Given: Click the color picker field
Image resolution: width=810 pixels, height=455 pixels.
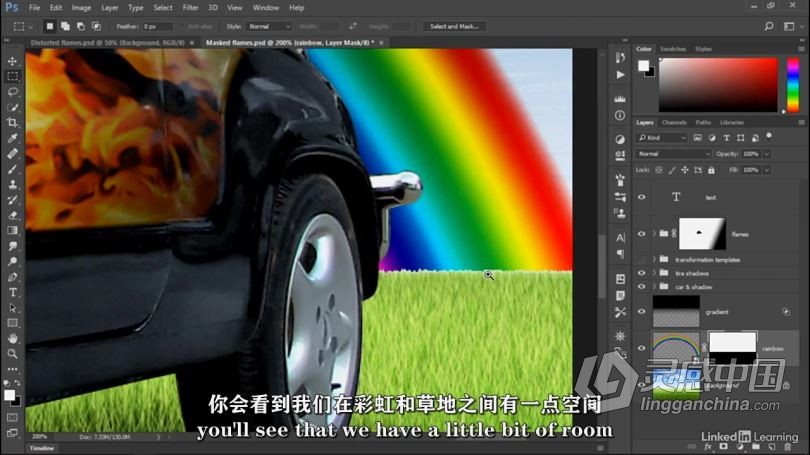Looking at the screenshot, I should point(718,85).
